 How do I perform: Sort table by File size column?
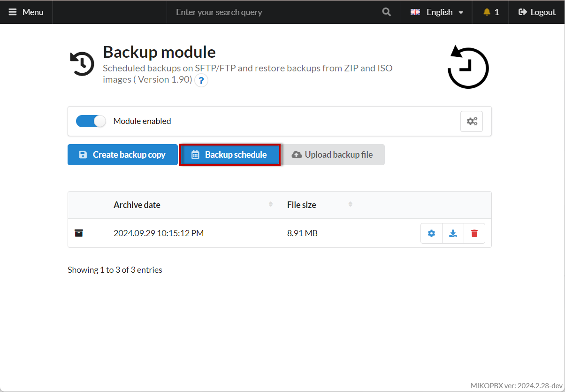pyautogui.click(x=302, y=205)
